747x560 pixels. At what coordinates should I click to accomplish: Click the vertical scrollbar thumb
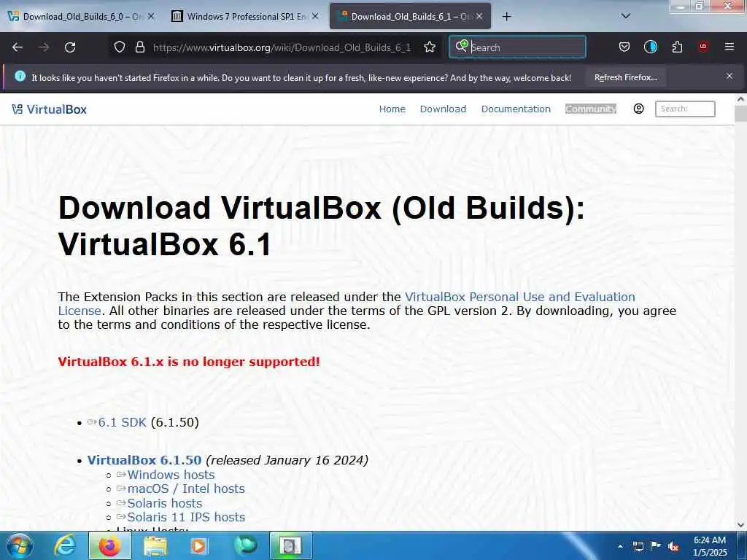(x=740, y=113)
